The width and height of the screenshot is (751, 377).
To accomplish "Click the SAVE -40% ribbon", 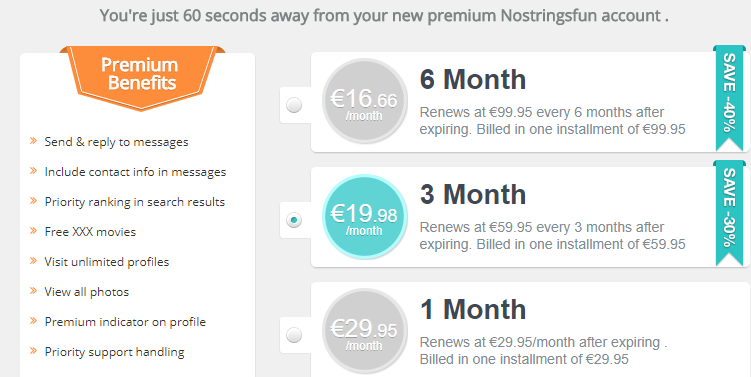I will pos(729,98).
